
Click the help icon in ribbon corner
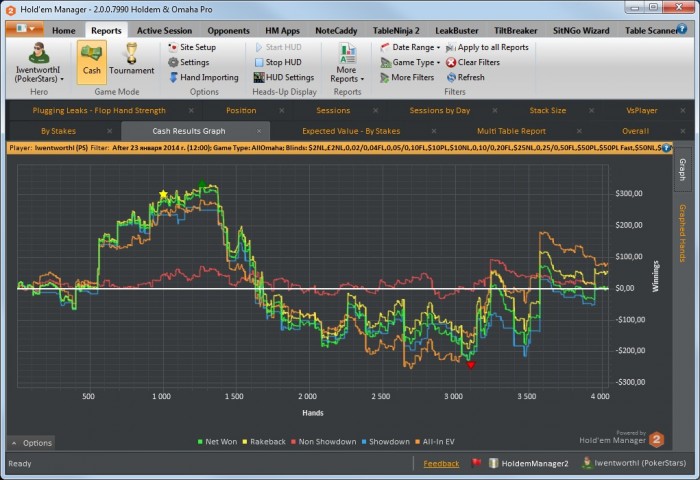[x=681, y=29]
